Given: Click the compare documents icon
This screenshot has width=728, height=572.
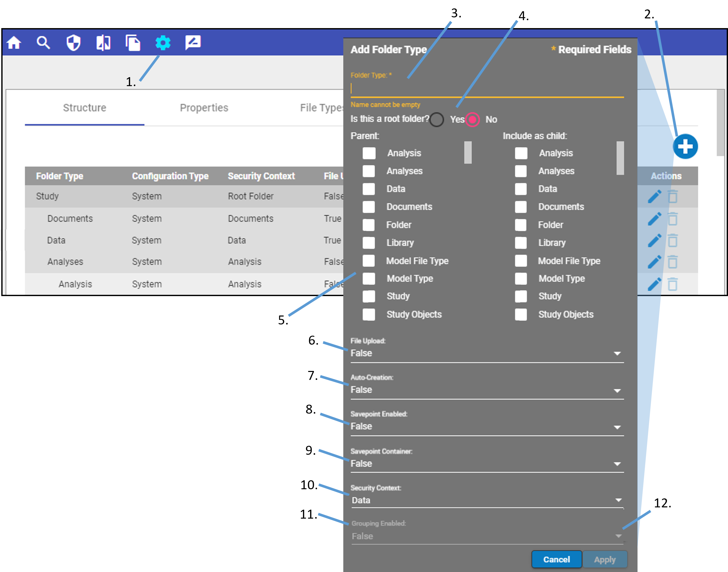Looking at the screenshot, I should point(103,42).
